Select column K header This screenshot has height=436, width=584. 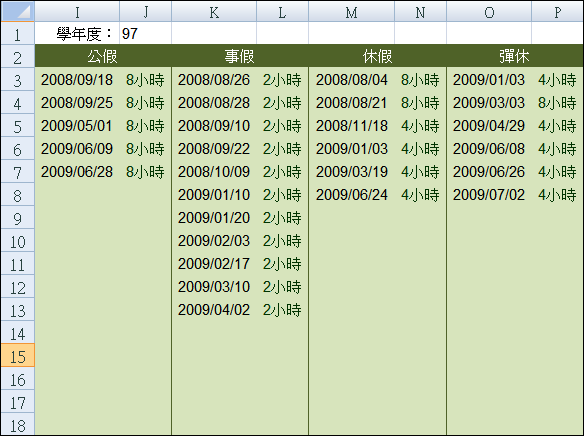point(214,11)
